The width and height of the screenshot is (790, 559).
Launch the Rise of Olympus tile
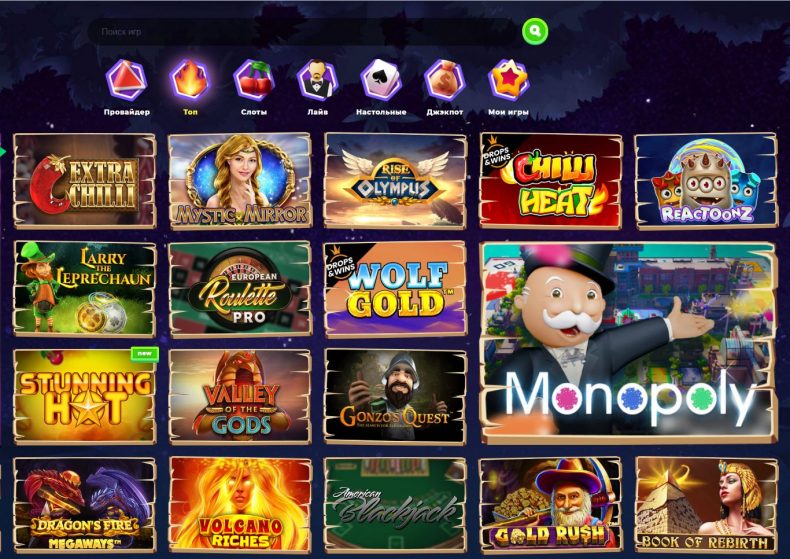pos(396,181)
